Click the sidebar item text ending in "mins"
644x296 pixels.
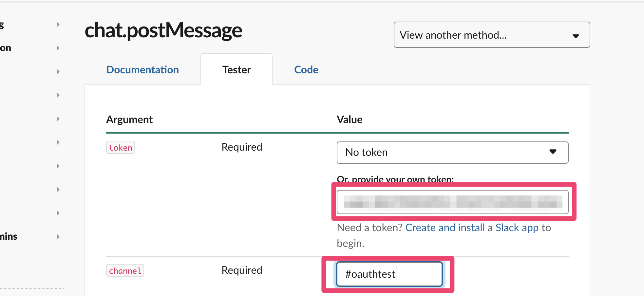point(9,236)
